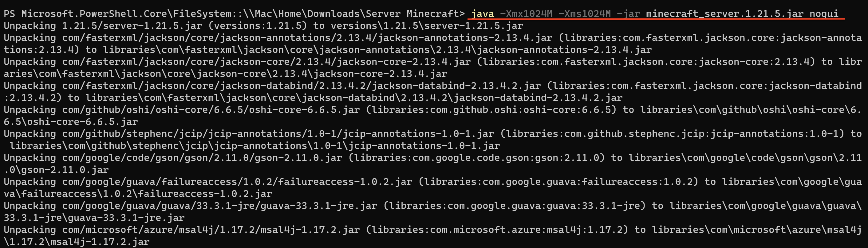Click the failureaccess-1.0.2.jar unpacking line
The height and width of the screenshot is (248, 868).
(x=433, y=188)
